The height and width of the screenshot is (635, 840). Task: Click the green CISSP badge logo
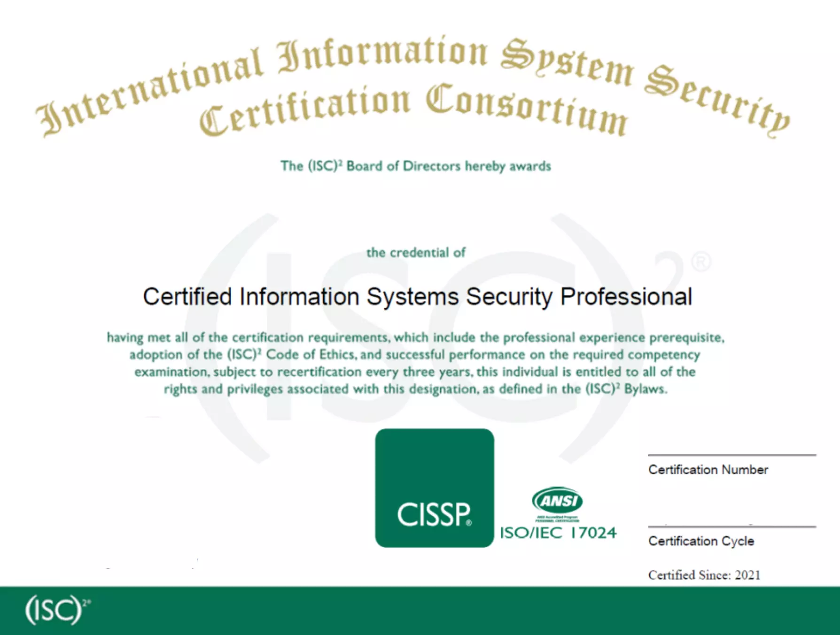coord(434,488)
